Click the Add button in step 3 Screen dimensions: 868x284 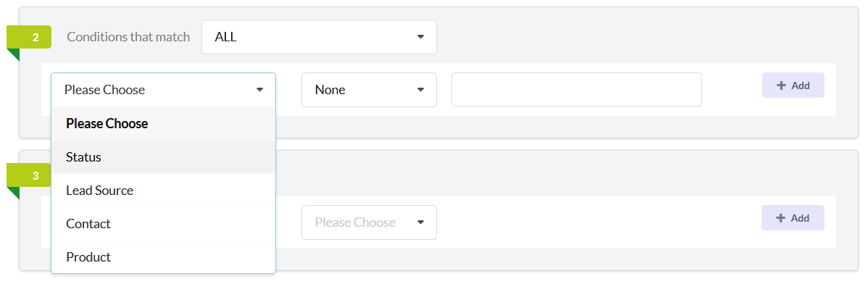(793, 218)
